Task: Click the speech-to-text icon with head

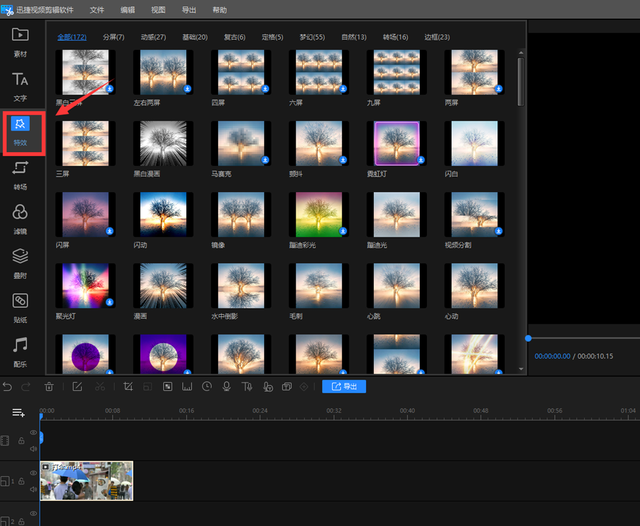Action: (267, 386)
